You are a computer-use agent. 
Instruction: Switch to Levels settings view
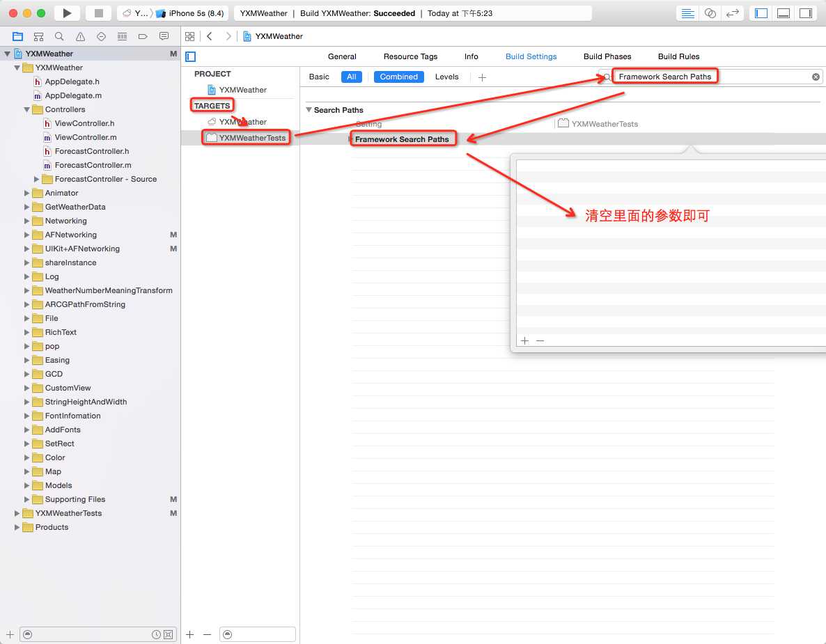tap(446, 77)
